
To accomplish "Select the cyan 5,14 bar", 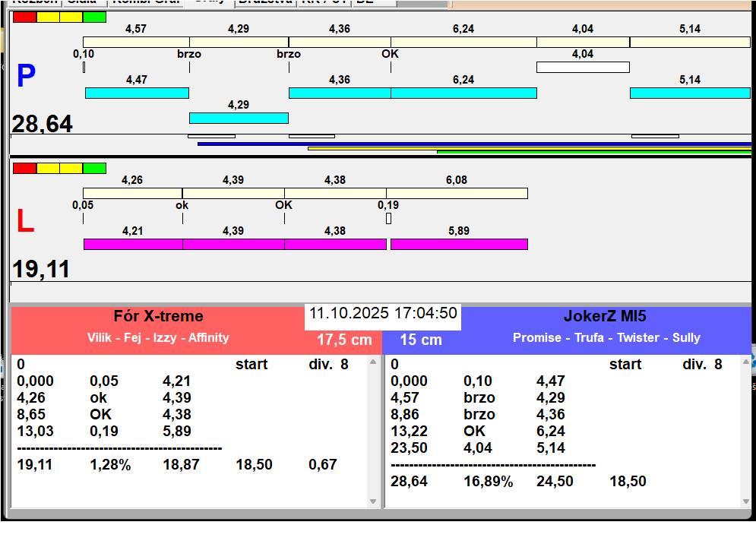I will pyautogui.click(x=690, y=93).
